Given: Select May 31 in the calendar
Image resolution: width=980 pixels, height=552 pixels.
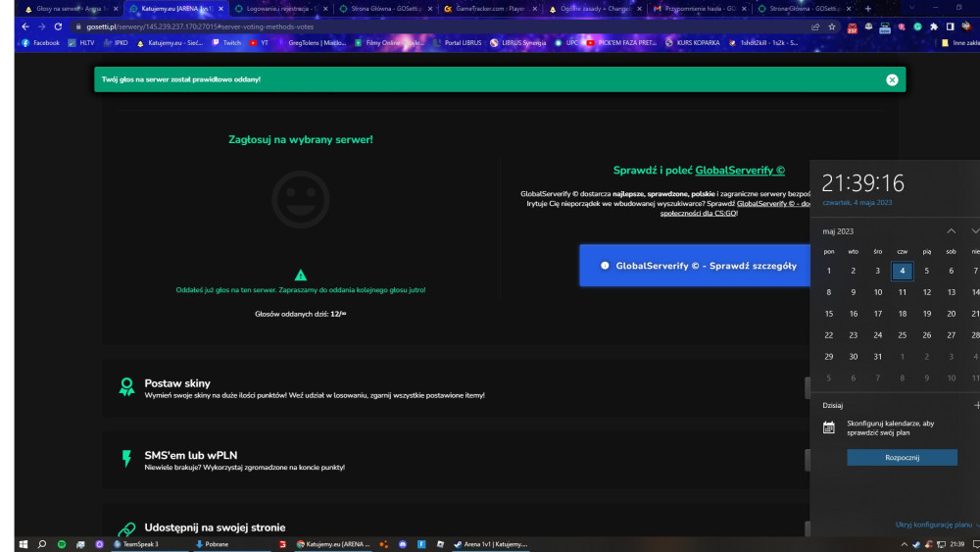Looking at the screenshot, I should 877,356.
